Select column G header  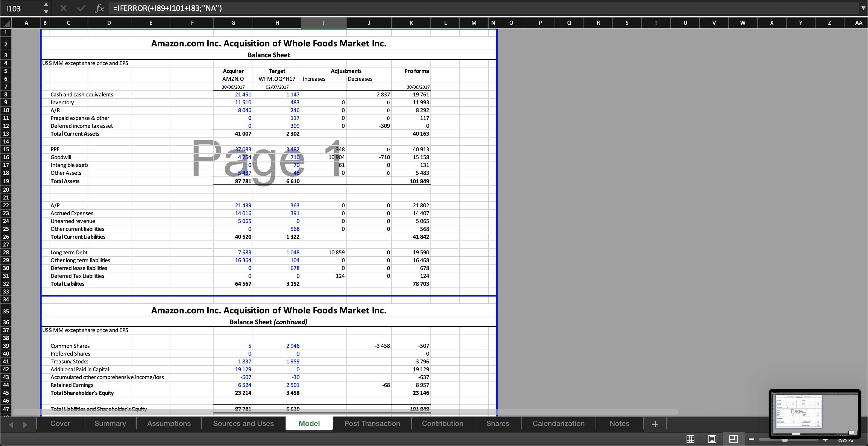click(233, 23)
